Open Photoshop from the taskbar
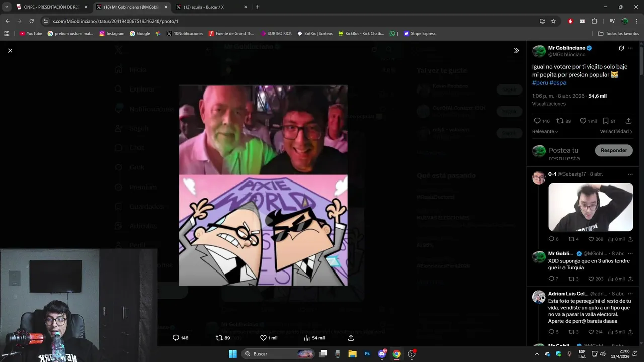Image resolution: width=644 pixels, height=362 pixels. click(367, 354)
